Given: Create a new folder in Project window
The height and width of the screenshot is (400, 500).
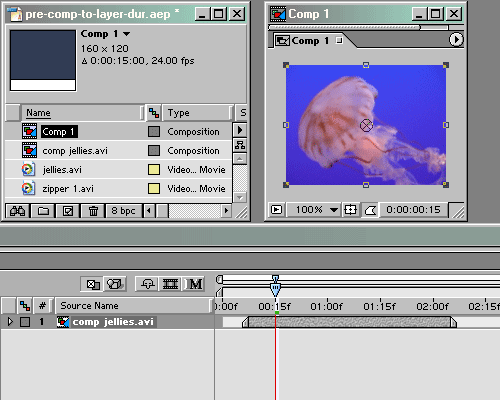Looking at the screenshot, I should coord(43,211).
